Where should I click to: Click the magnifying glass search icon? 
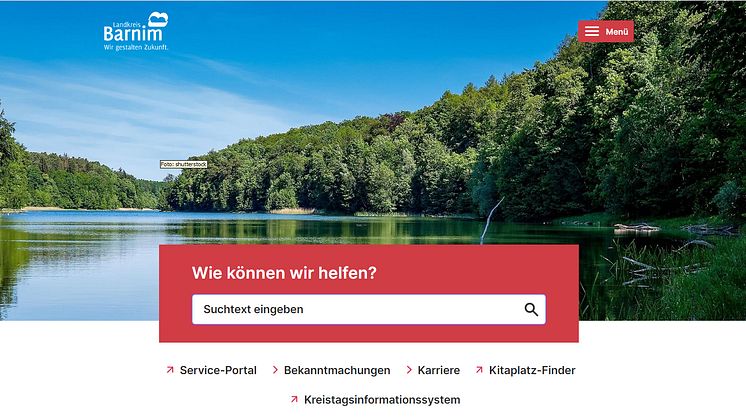point(531,310)
